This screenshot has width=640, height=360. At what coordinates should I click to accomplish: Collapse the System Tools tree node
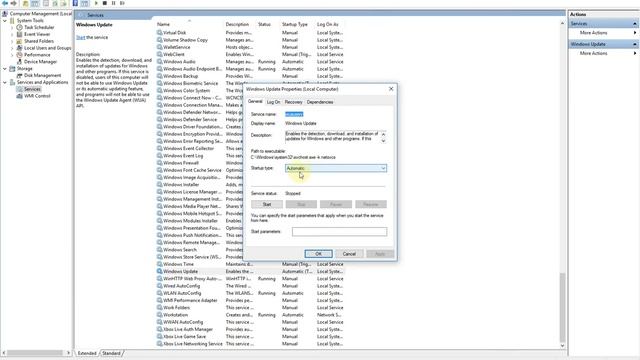pos(5,20)
